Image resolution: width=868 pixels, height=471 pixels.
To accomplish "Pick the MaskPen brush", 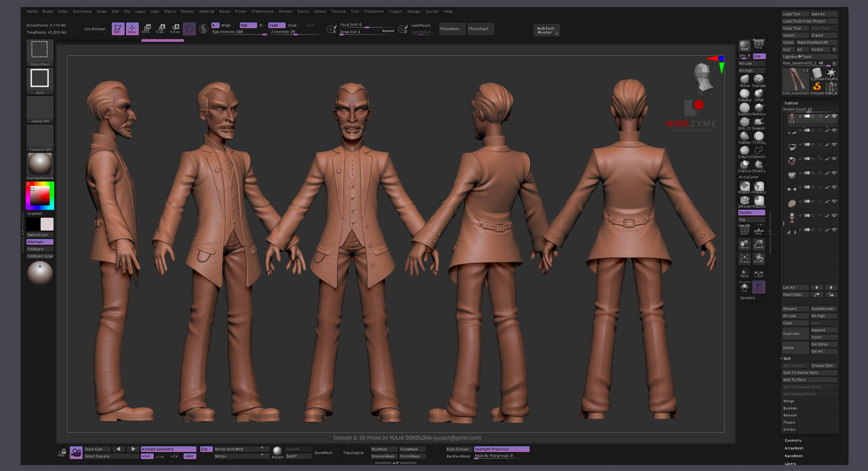I will point(744,188).
